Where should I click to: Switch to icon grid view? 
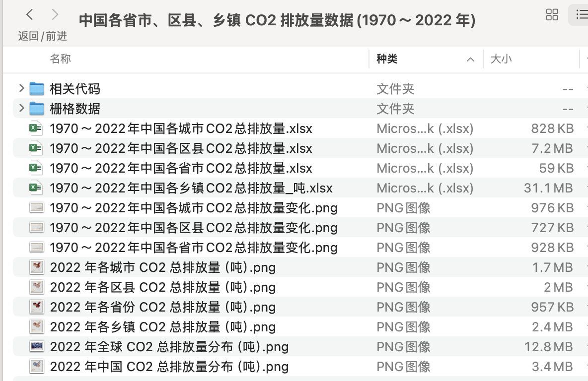(x=552, y=15)
